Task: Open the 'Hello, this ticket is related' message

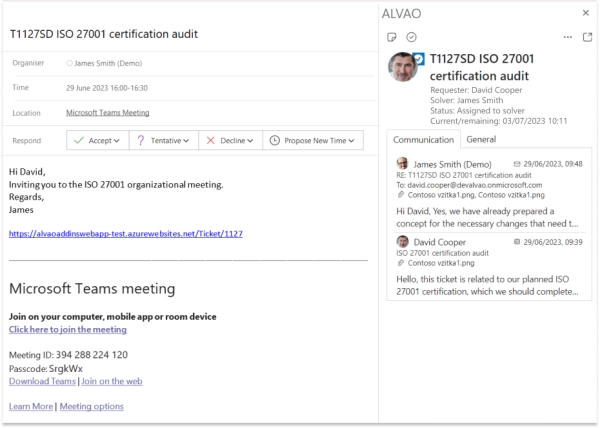Action: pos(487,285)
